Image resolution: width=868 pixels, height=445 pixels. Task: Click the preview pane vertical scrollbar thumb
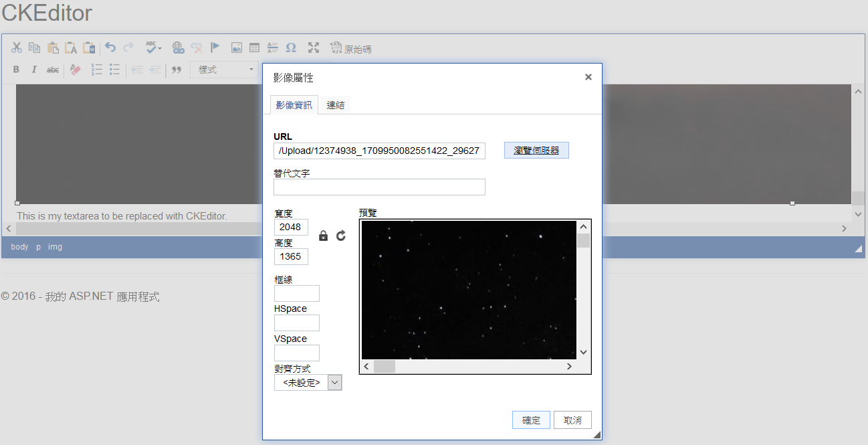point(583,241)
